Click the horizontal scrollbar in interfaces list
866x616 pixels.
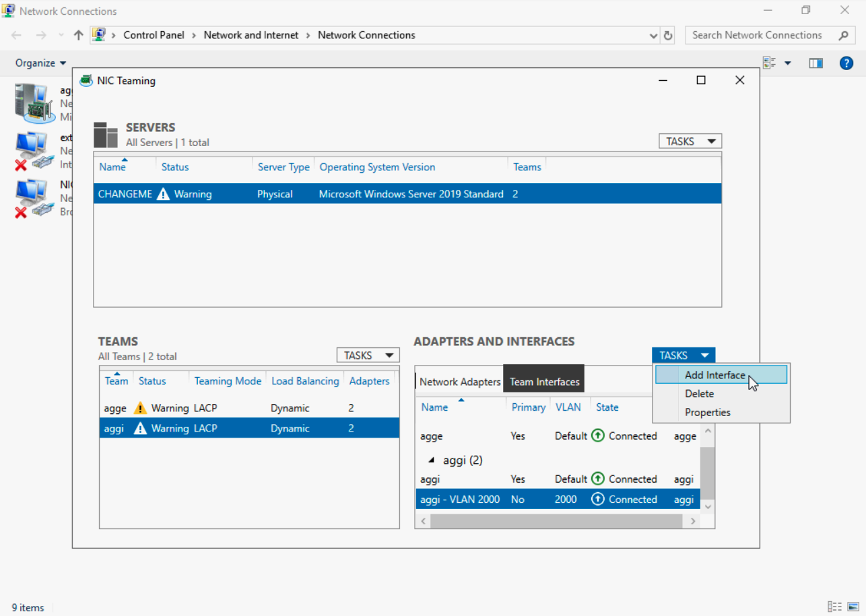[556, 521]
